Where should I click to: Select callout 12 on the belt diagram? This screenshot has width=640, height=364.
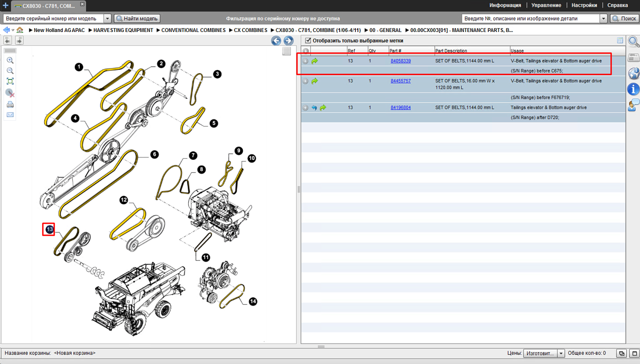point(124,200)
